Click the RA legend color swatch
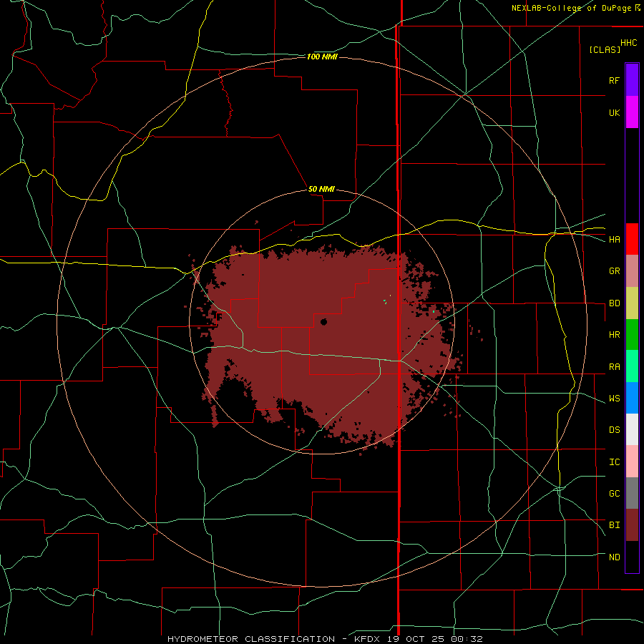 632,366
